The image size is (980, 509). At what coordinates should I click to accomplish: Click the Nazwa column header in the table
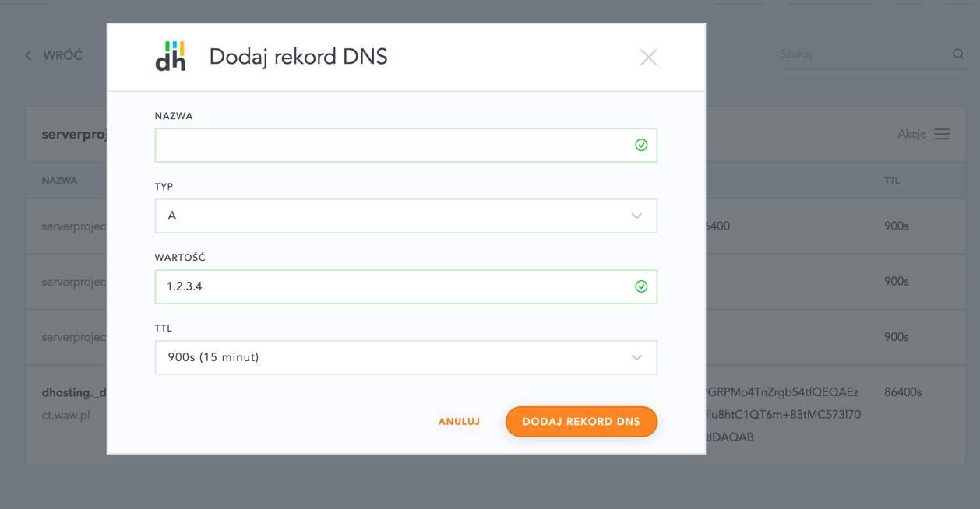point(60,181)
